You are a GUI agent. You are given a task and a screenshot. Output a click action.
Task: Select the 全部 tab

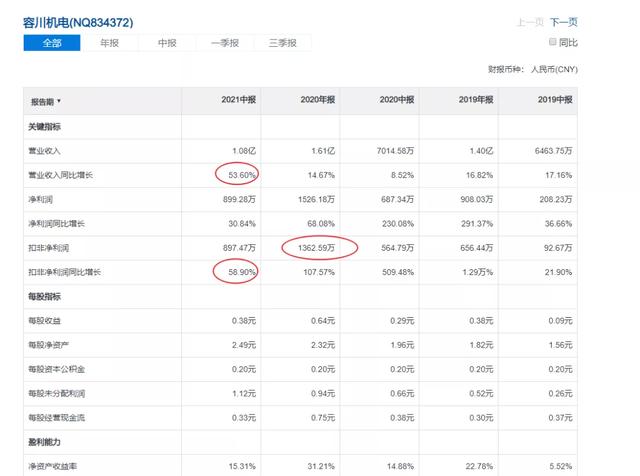[52, 43]
